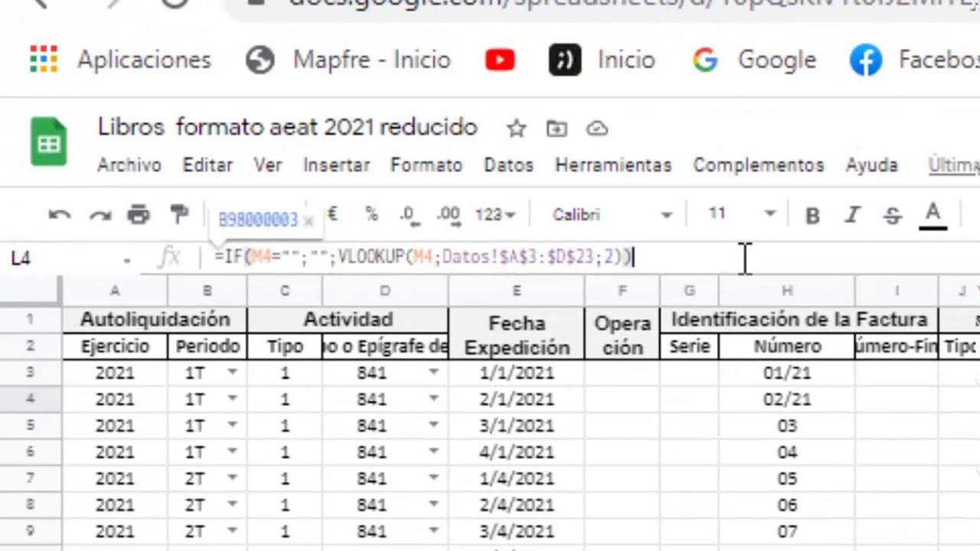Toggle Italic formatting
980x551 pixels.
852,215
